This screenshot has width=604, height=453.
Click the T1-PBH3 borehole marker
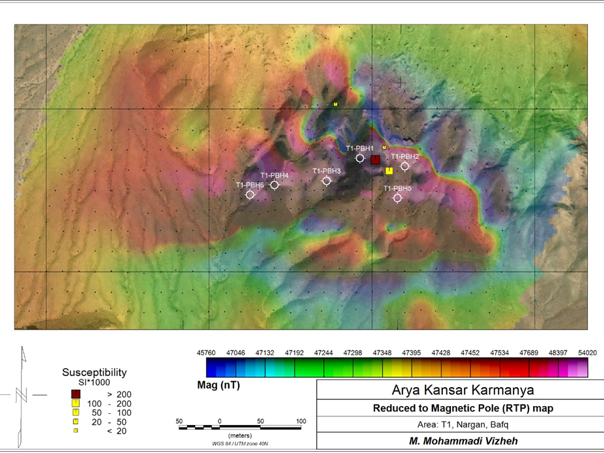[326, 180]
